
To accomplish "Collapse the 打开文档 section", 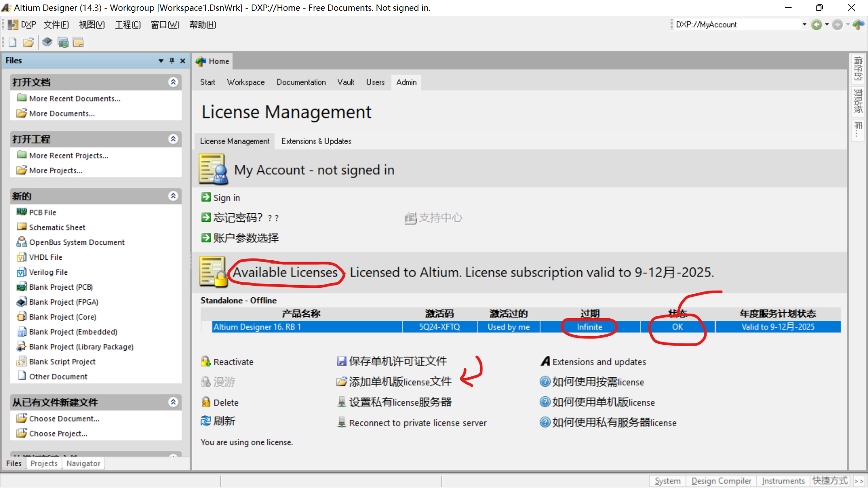I will coord(173,82).
